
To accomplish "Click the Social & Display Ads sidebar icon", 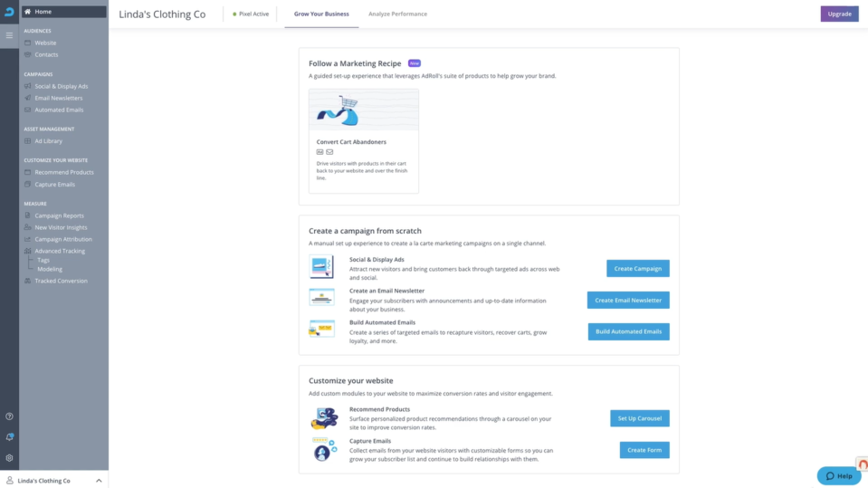I will tap(28, 86).
